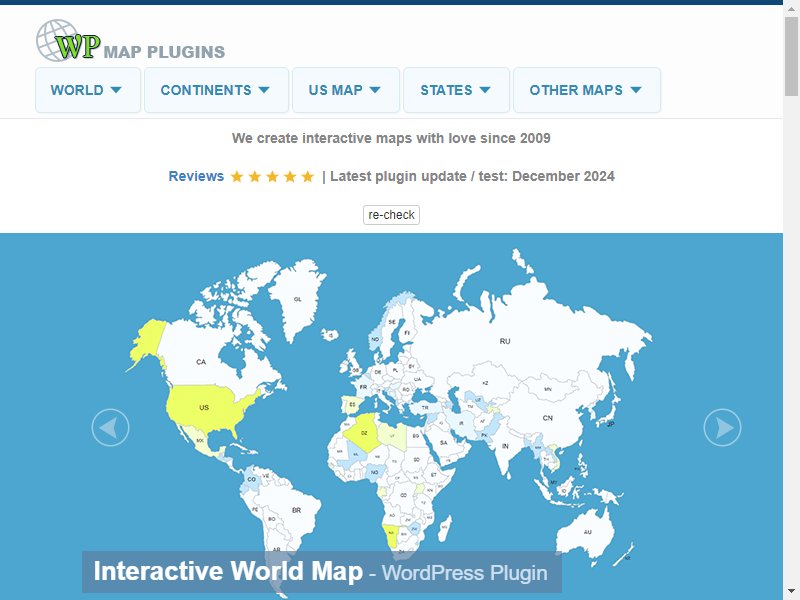
Task: Click the re-check button
Action: tap(391, 215)
